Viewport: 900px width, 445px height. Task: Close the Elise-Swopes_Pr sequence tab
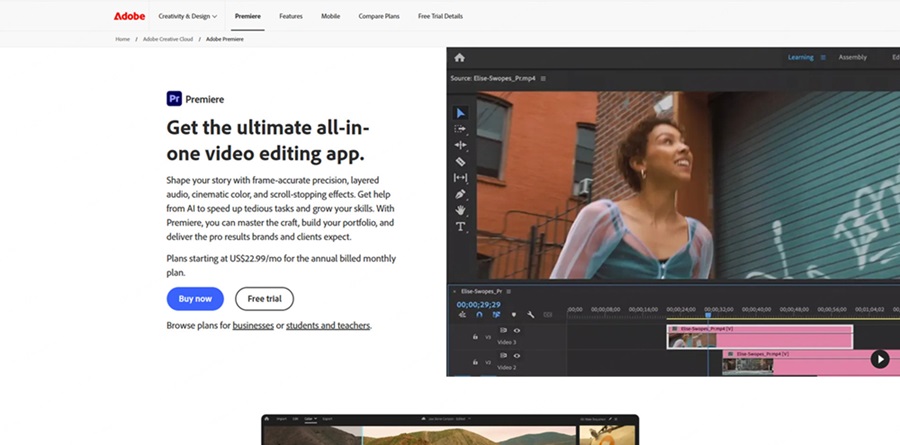[454, 292]
